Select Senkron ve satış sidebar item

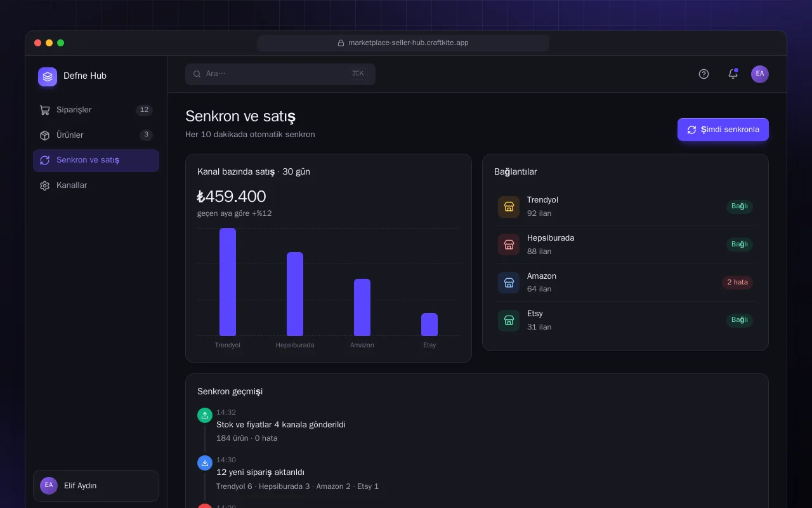pos(96,160)
